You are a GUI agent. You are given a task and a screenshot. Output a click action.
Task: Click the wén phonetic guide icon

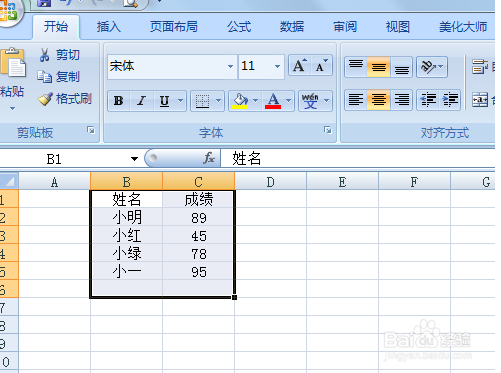(310, 101)
